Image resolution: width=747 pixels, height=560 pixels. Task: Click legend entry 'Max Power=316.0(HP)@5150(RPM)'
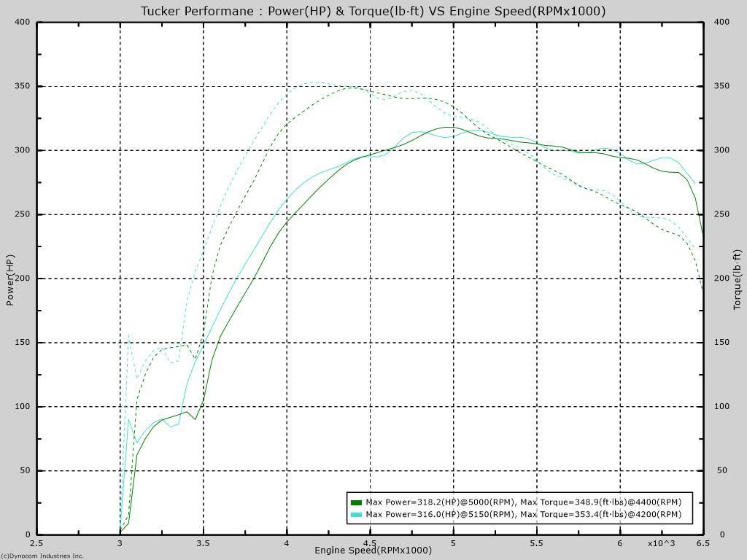click(x=440, y=515)
